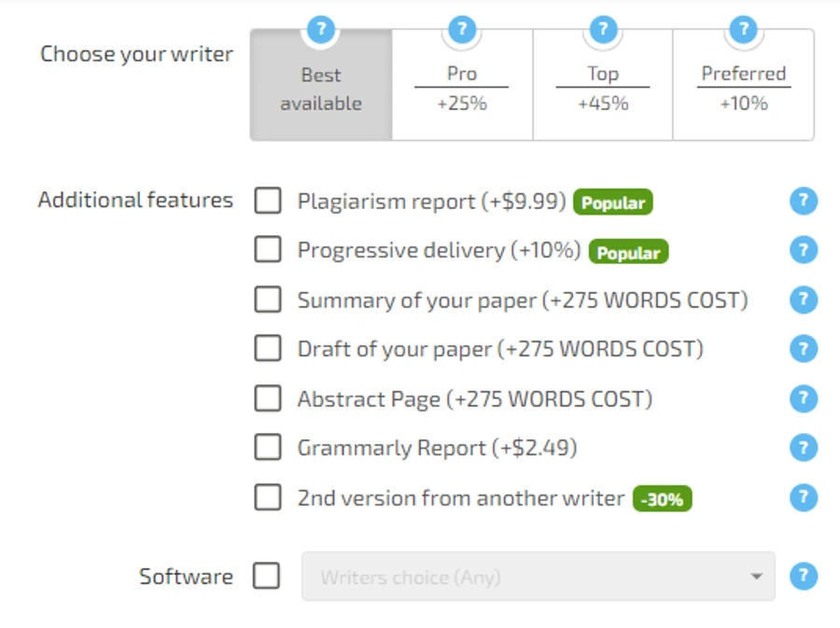Viewport: 840px width, 628px height.
Task: Check the Progressive delivery option
Action: click(268, 250)
